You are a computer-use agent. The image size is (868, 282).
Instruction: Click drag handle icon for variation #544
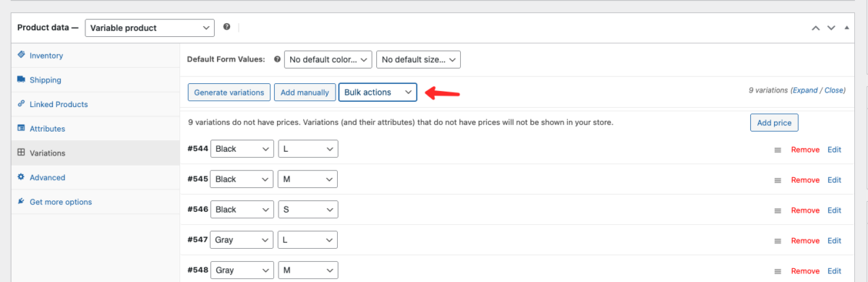point(778,150)
